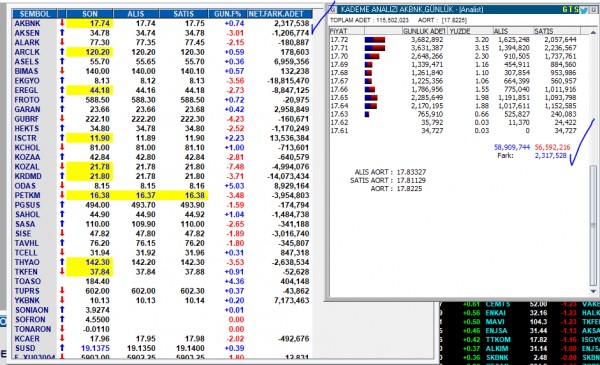The height and width of the screenshot is (365, 600).
Task: Click the ALIS AORT value 17.83327
Action: tap(411, 172)
